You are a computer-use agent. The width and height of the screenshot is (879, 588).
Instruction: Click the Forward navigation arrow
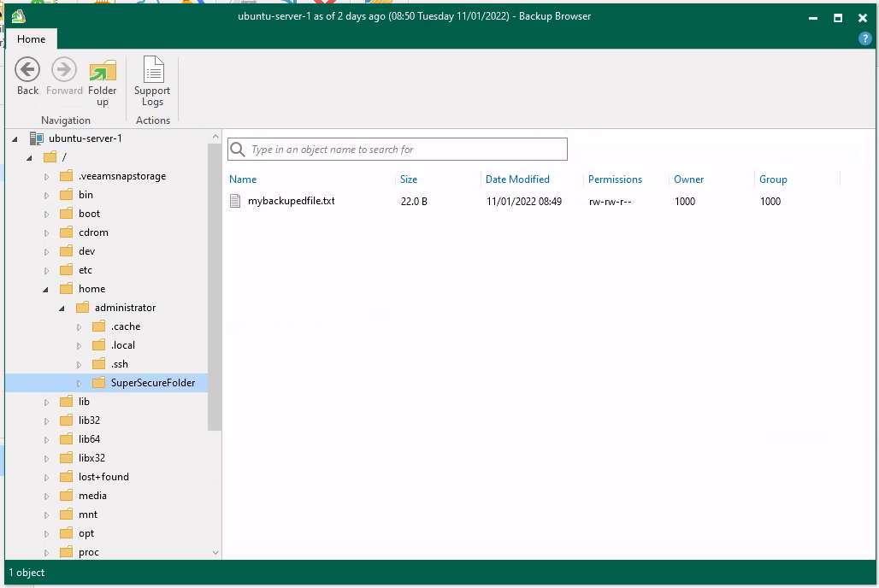64,76
